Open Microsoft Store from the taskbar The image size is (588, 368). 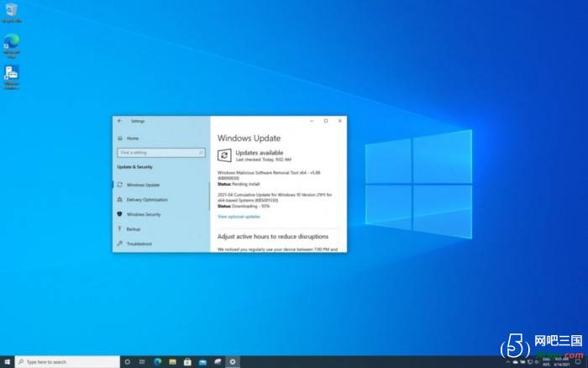tap(187, 361)
